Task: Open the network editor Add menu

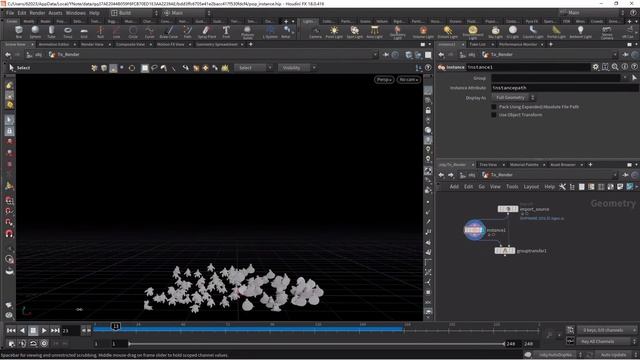Action: (454, 187)
